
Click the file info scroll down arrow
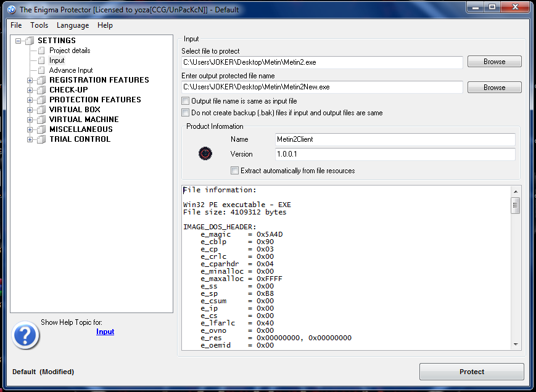[516, 345]
